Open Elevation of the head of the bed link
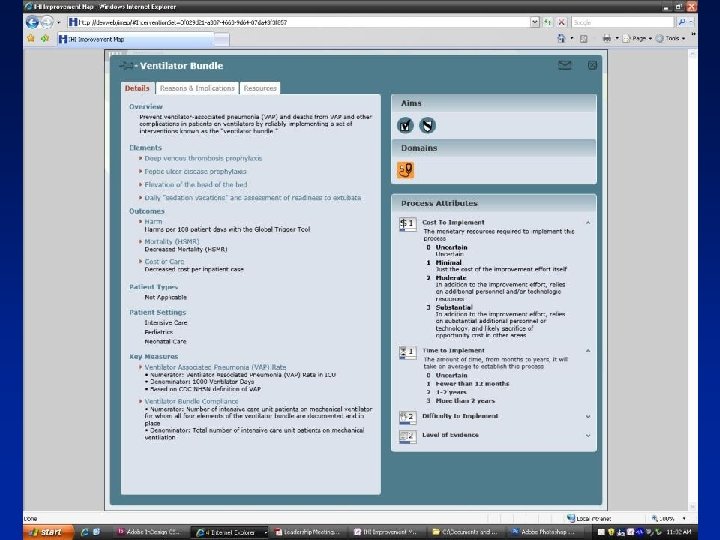The width and height of the screenshot is (720, 540). pyautogui.click(x=196, y=185)
